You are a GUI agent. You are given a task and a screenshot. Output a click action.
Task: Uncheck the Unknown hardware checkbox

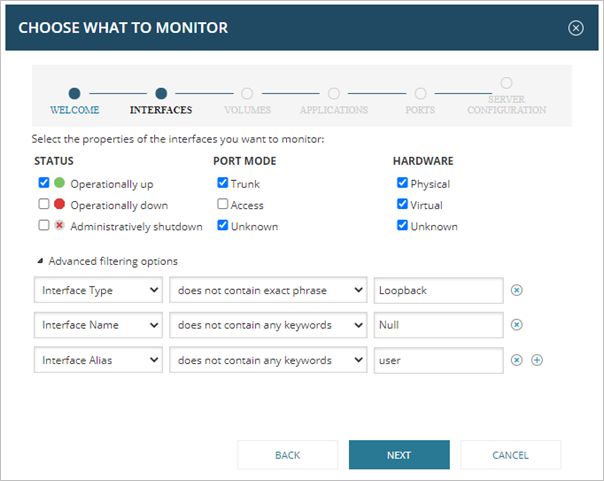click(402, 225)
